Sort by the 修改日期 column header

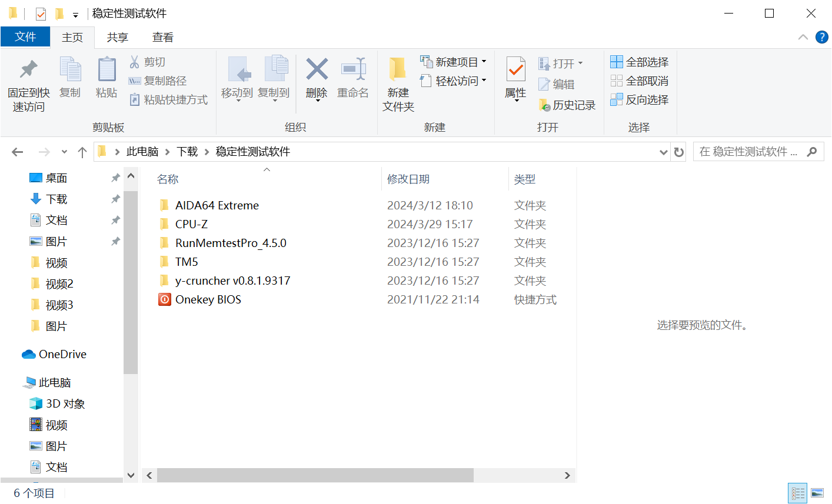coord(408,179)
